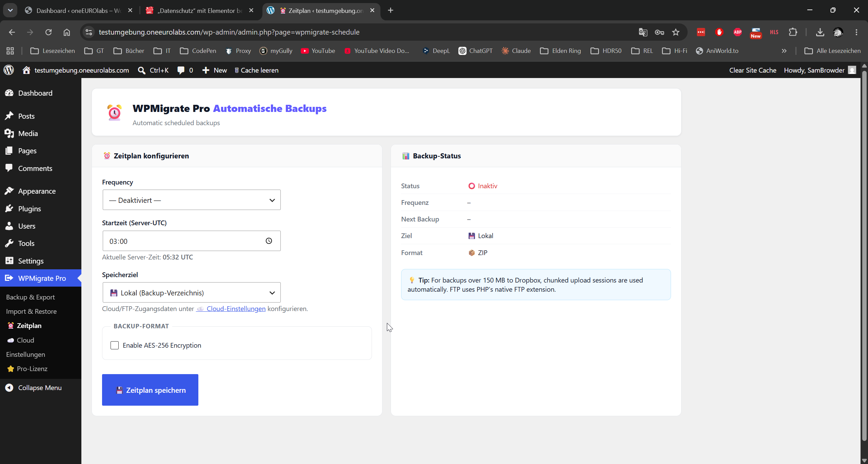Viewport: 868px width, 464px height.
Task: Open the Alle Lesezeichen folder
Action: (x=832, y=51)
